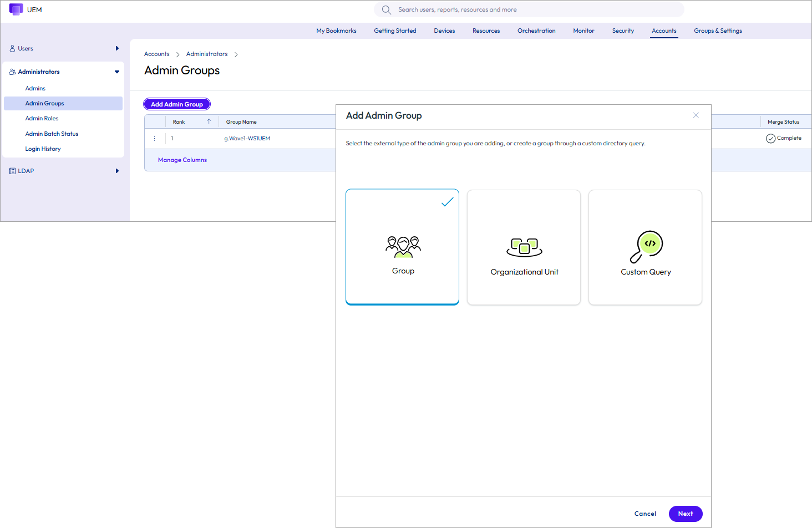Open the Monitor tab
The image size is (812, 528).
[583, 31]
